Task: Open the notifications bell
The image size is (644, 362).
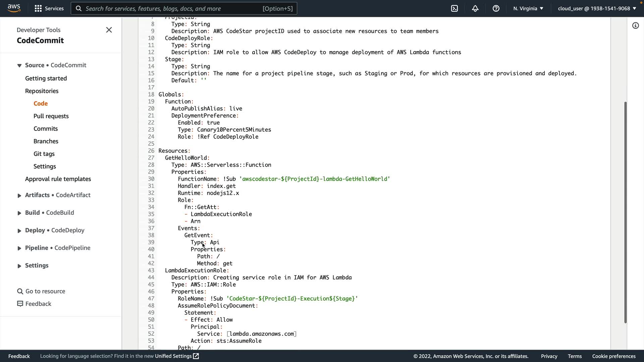Action: (475, 8)
